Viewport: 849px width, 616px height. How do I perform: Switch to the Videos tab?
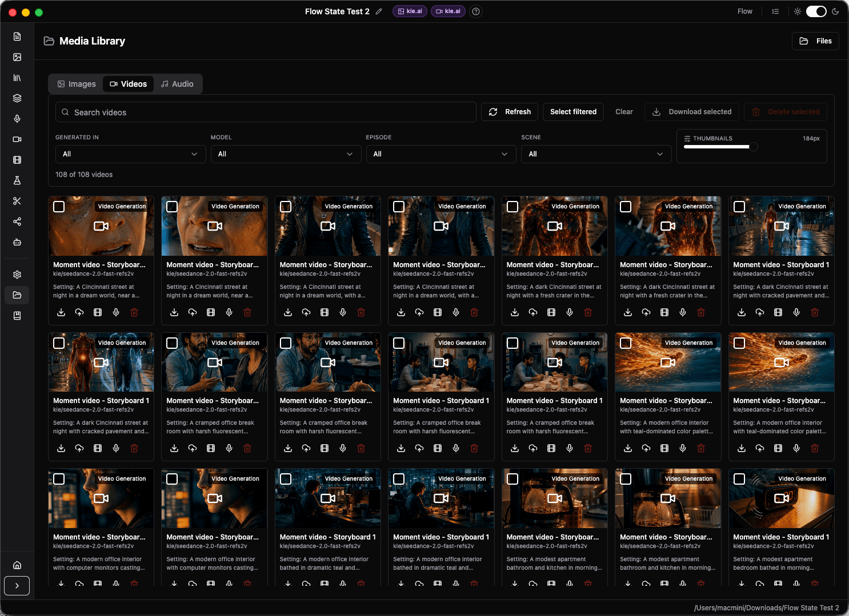click(129, 84)
